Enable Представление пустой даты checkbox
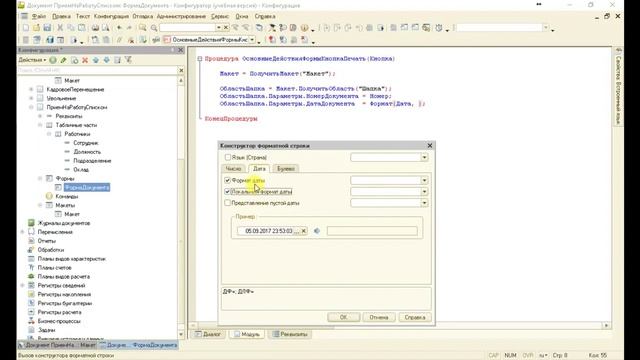 [x=227, y=203]
